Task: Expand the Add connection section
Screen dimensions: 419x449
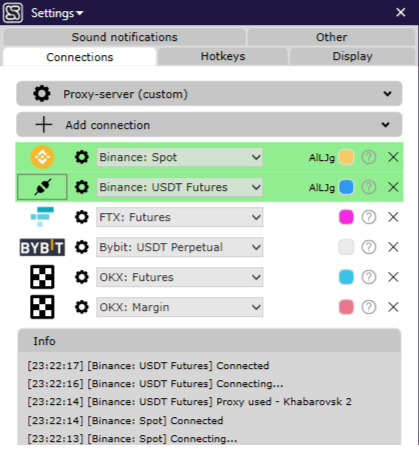Action: (209, 125)
